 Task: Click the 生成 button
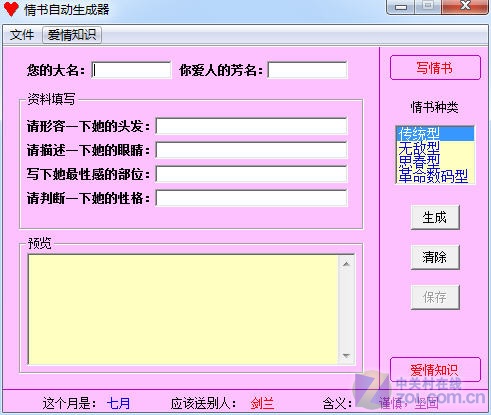435,217
